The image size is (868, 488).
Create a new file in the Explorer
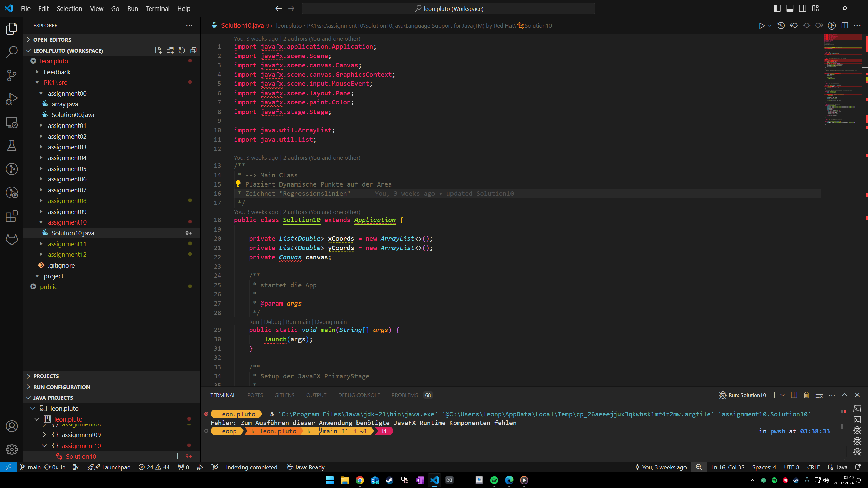(158, 50)
